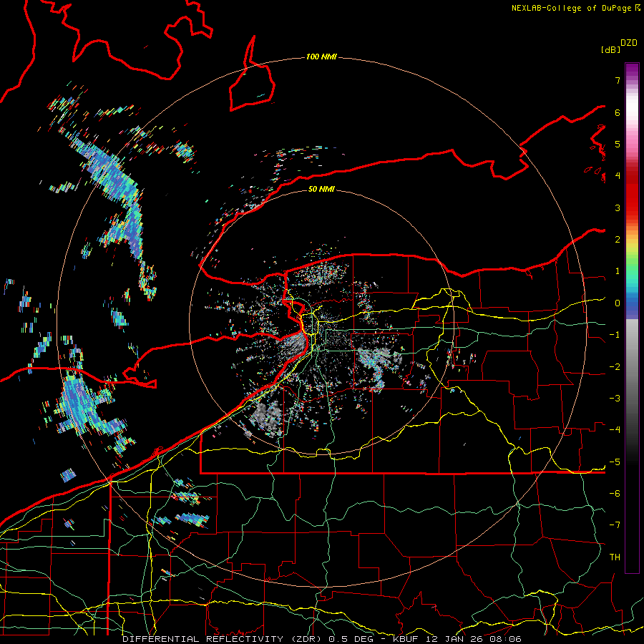
Task: Click the [dB] unit label
Action: 611,49
